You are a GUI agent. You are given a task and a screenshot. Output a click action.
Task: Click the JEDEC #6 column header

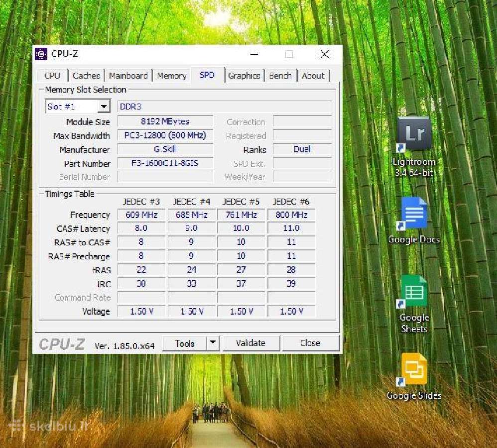tap(291, 202)
